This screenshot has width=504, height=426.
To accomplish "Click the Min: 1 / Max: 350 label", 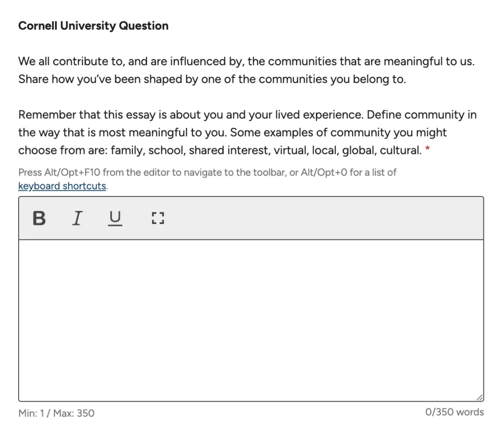I will pos(56,413).
